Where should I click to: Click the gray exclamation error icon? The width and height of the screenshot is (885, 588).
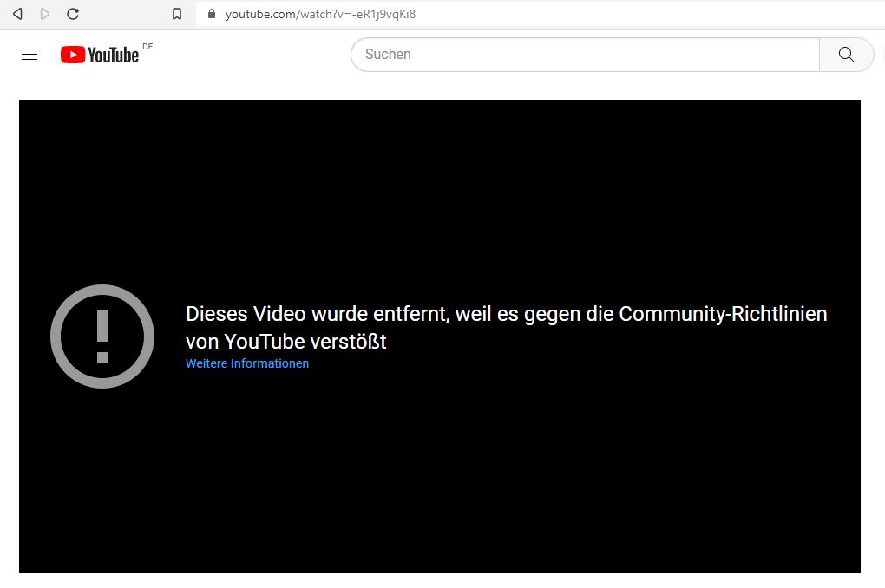[x=102, y=336]
